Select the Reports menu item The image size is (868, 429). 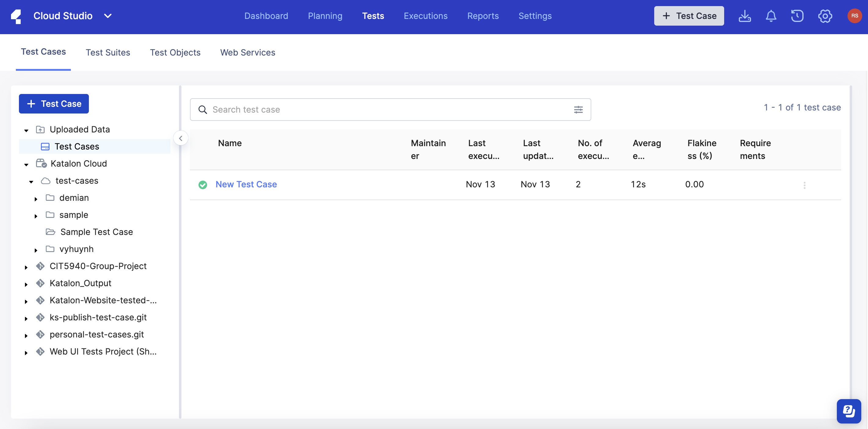[x=483, y=16]
